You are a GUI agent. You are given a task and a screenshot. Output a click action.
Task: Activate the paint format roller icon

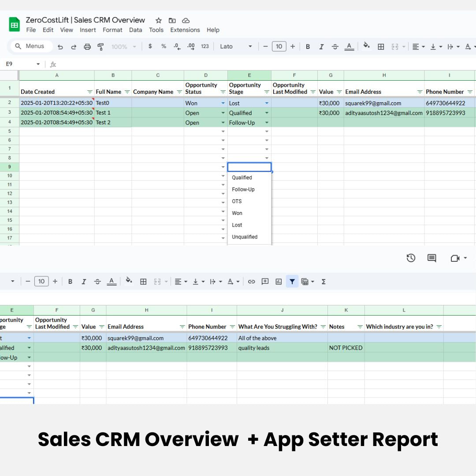pos(100,47)
